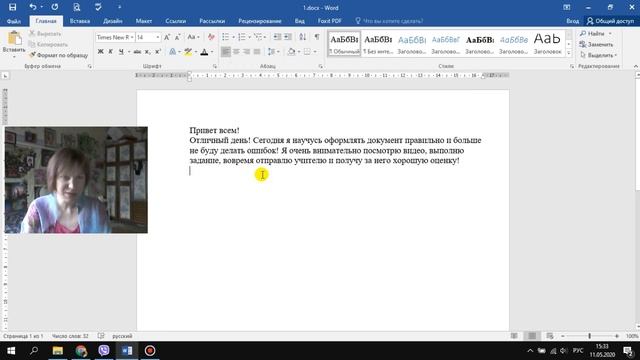Open the change case (Аа) dropdown
This screenshot has height=360, width=640.
pyautogui.click(x=193, y=37)
